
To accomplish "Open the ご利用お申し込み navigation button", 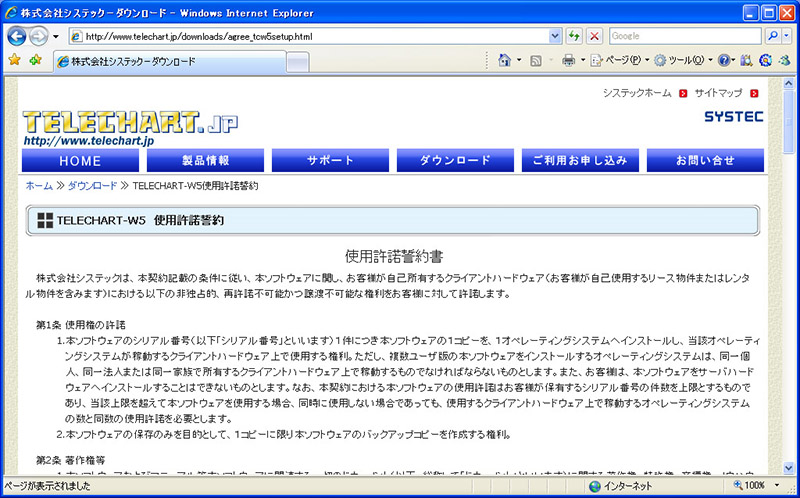I will tap(580, 161).
